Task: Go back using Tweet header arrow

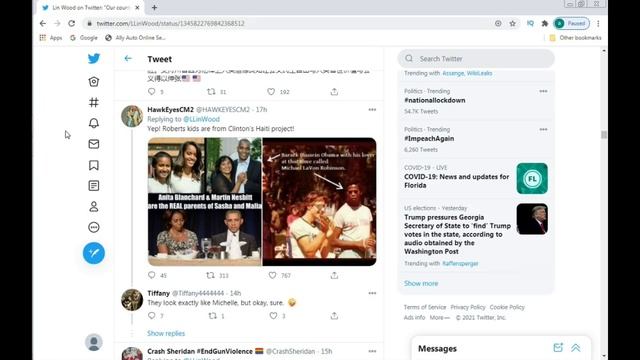Action: pyautogui.click(x=128, y=59)
